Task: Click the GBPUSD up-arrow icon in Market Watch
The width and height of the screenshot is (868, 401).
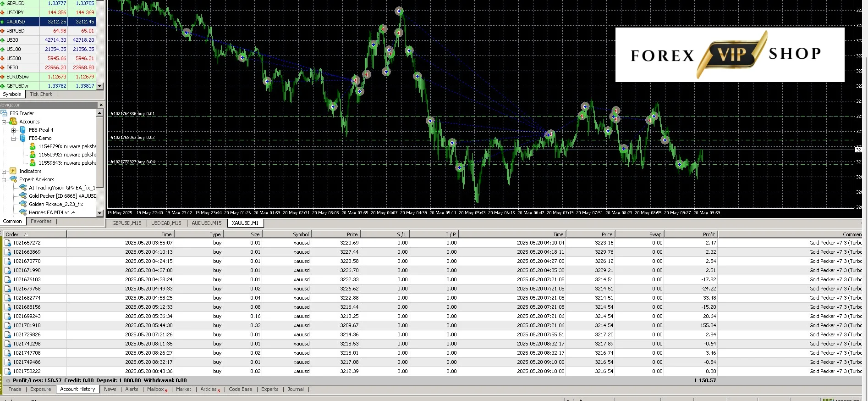Action: (x=2, y=3)
